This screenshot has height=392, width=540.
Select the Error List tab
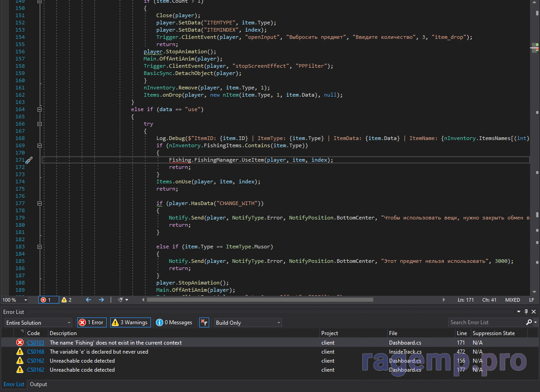click(x=14, y=384)
